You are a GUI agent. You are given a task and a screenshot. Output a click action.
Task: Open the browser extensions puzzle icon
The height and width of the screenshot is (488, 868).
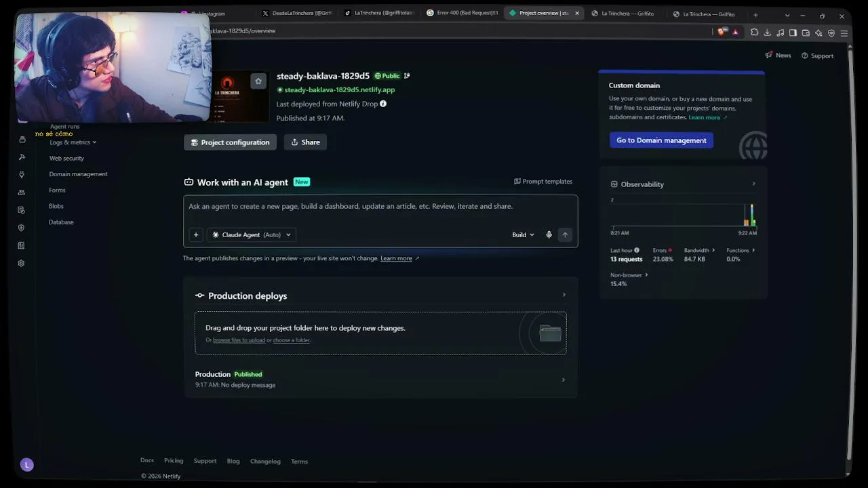[x=754, y=33]
